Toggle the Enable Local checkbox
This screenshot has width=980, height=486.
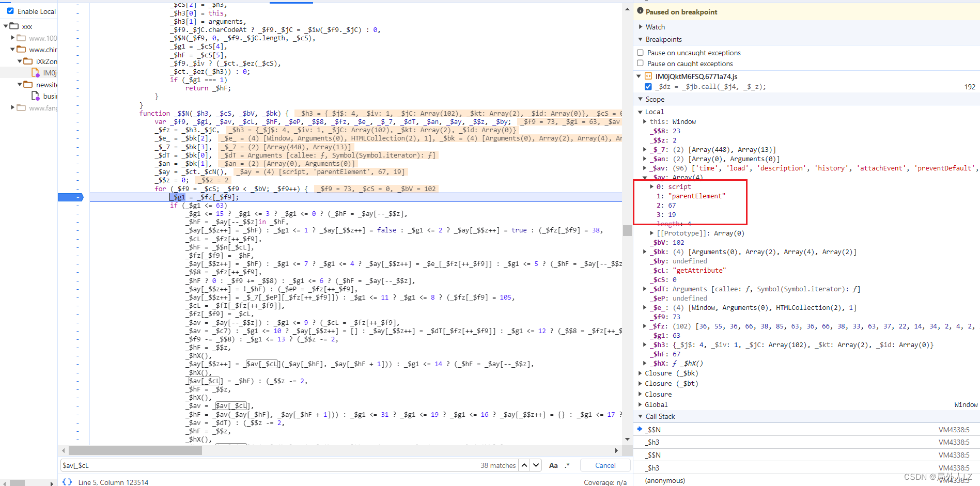click(x=10, y=11)
